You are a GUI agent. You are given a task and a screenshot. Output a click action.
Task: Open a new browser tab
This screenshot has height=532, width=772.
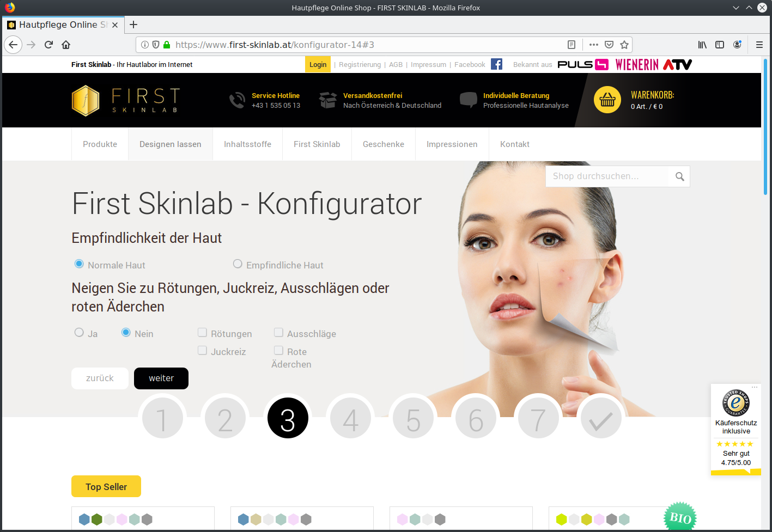pos(133,25)
